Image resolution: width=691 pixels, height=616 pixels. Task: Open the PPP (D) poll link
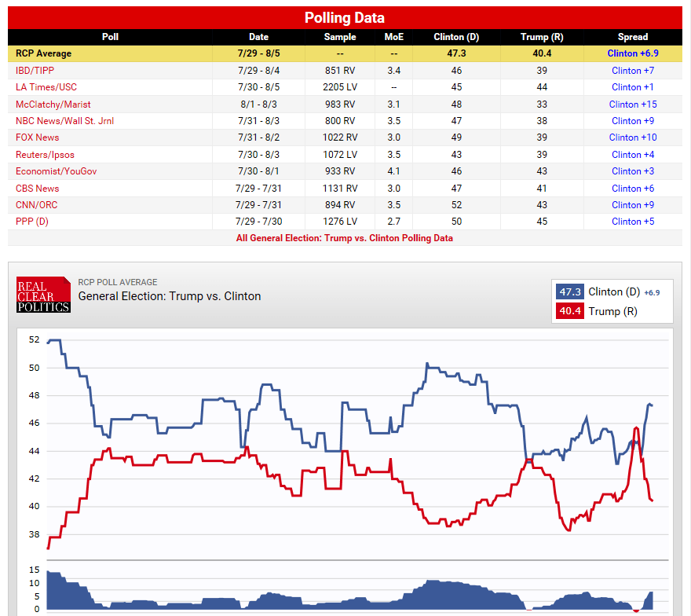coord(31,222)
